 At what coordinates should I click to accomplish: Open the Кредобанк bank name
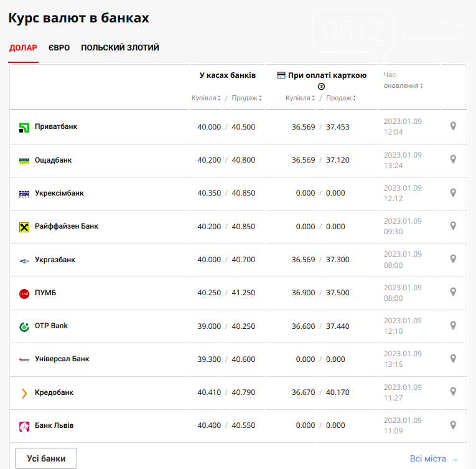(x=54, y=392)
